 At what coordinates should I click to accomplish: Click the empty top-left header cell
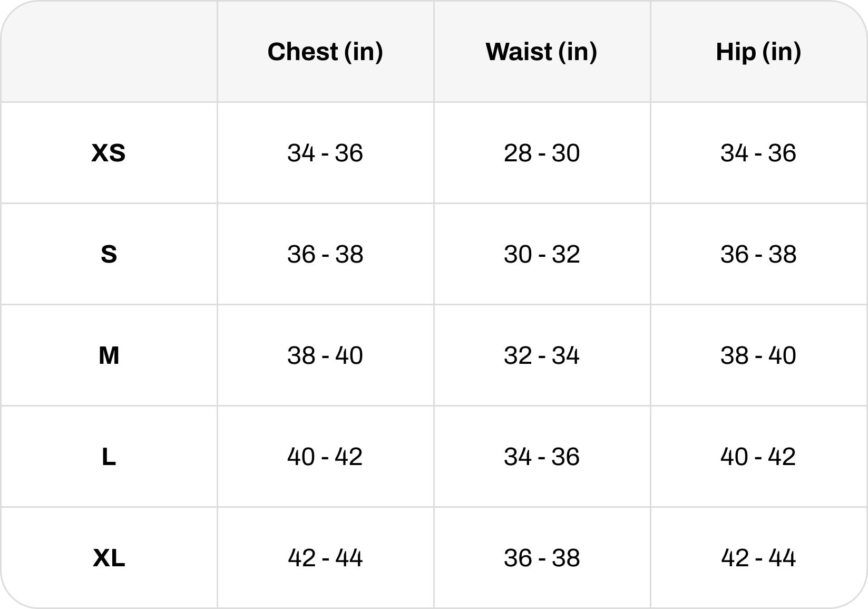pyautogui.click(x=109, y=51)
